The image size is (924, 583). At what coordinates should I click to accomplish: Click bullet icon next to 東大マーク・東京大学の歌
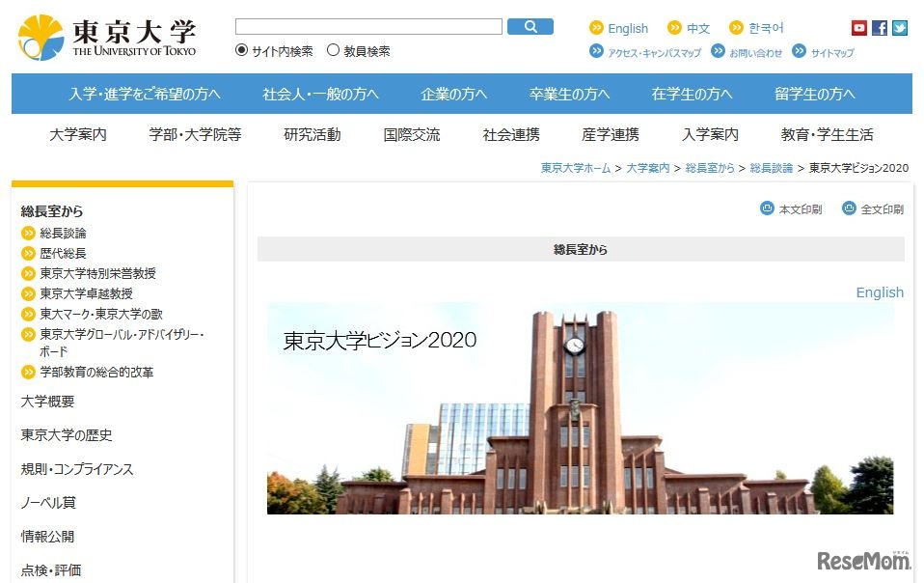tap(28, 315)
